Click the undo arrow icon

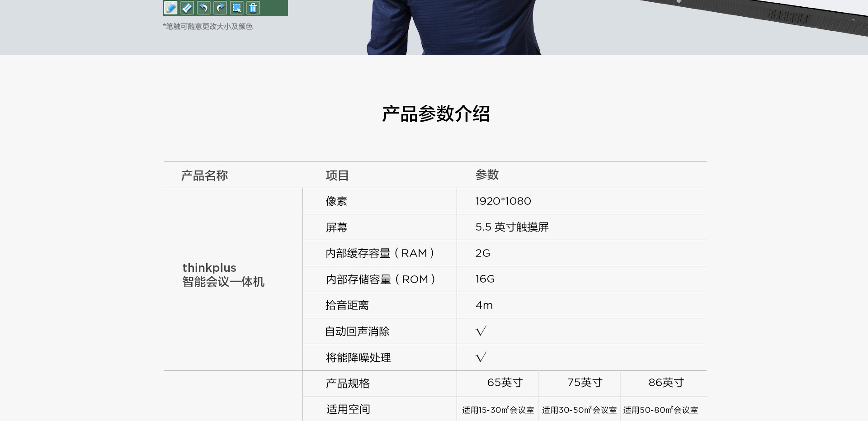click(204, 8)
